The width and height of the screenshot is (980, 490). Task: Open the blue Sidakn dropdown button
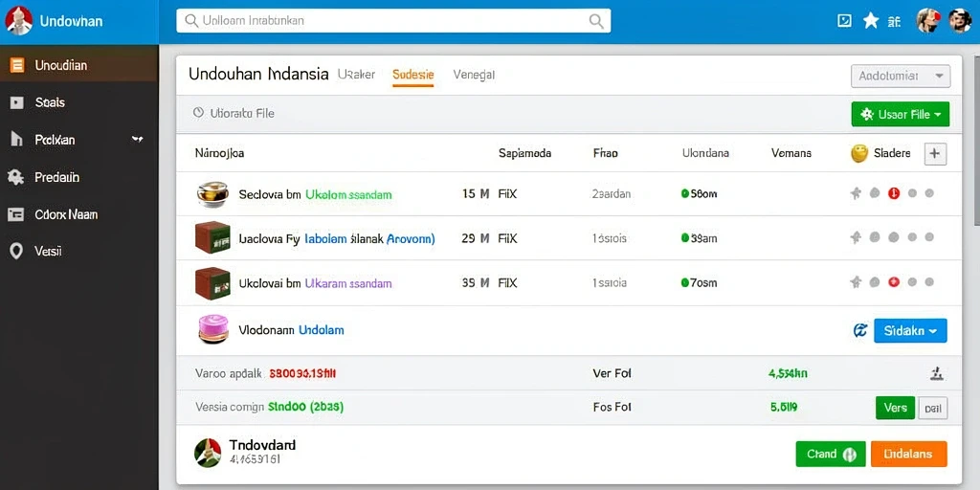[x=911, y=330]
